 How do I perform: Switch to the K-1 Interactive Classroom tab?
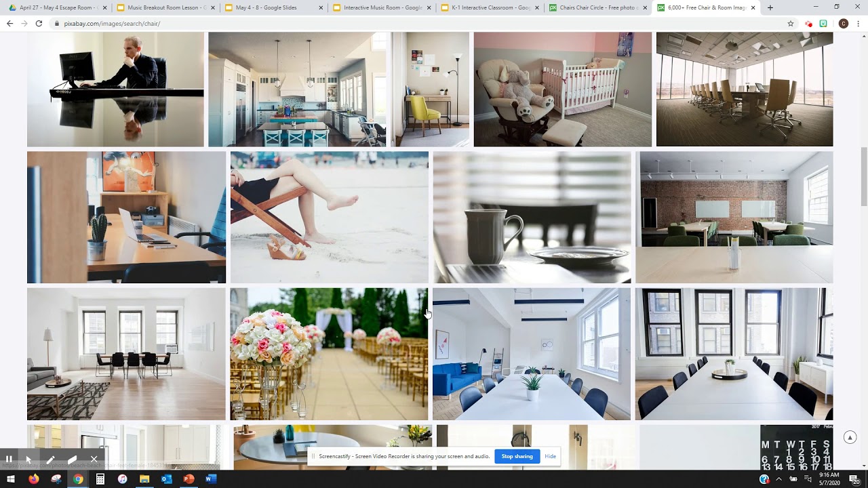coord(489,7)
